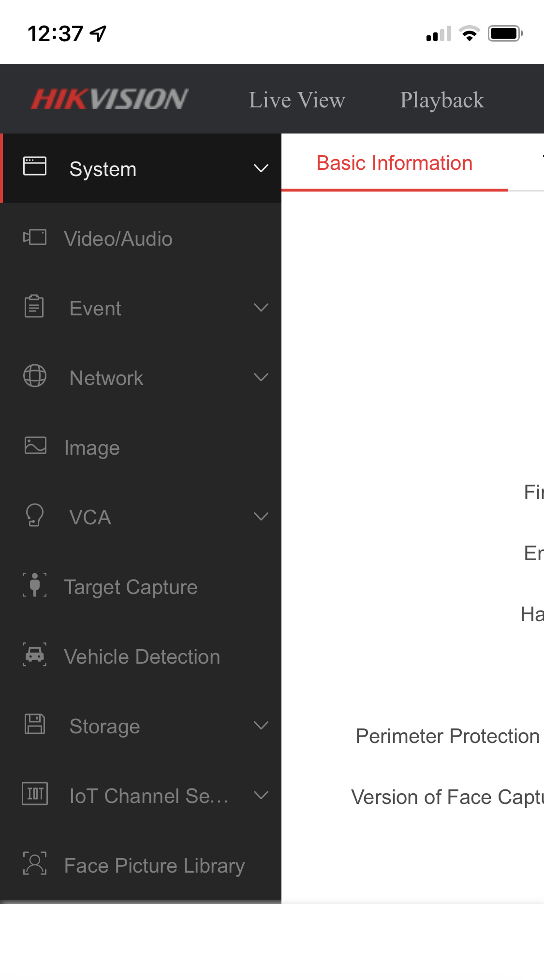Viewport: 544px width, 980px height.
Task: Collapse the System menu chevron
Action: pos(261,168)
